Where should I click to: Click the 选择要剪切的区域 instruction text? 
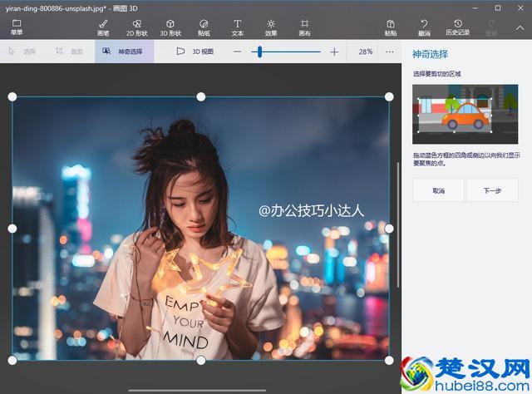436,74
